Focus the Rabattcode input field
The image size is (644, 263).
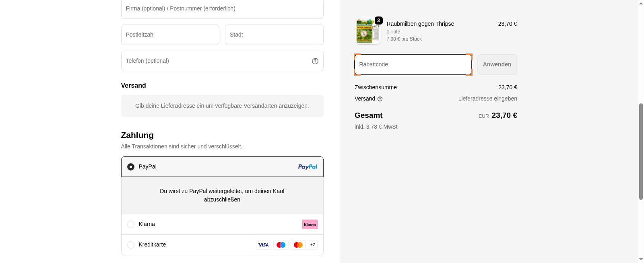413,65
